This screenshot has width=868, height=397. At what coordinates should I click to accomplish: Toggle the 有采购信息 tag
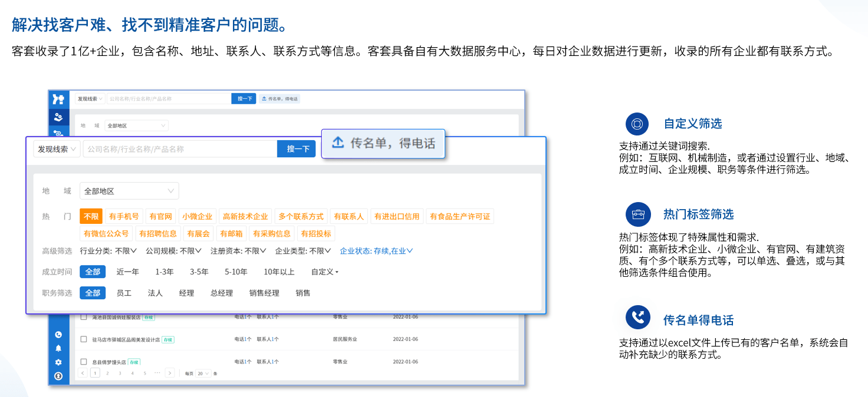click(x=272, y=233)
